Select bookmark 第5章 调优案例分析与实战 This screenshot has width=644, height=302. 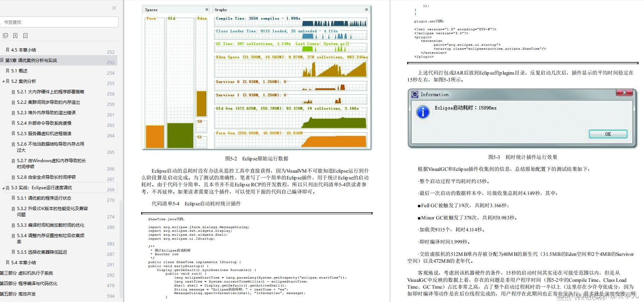(31, 61)
